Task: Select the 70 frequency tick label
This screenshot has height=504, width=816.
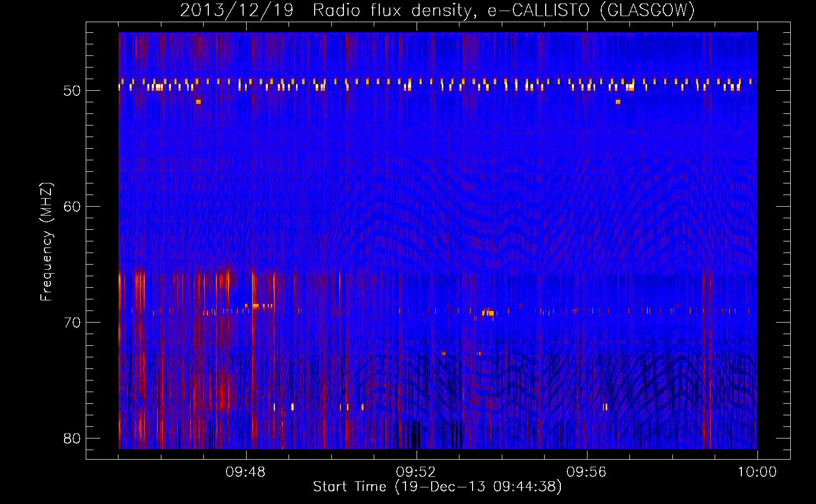Action: (x=73, y=323)
